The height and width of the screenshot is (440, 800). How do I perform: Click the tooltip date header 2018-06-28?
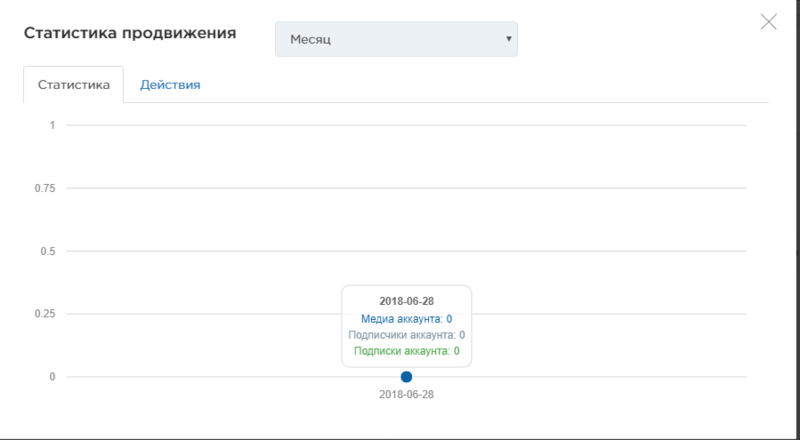406,301
